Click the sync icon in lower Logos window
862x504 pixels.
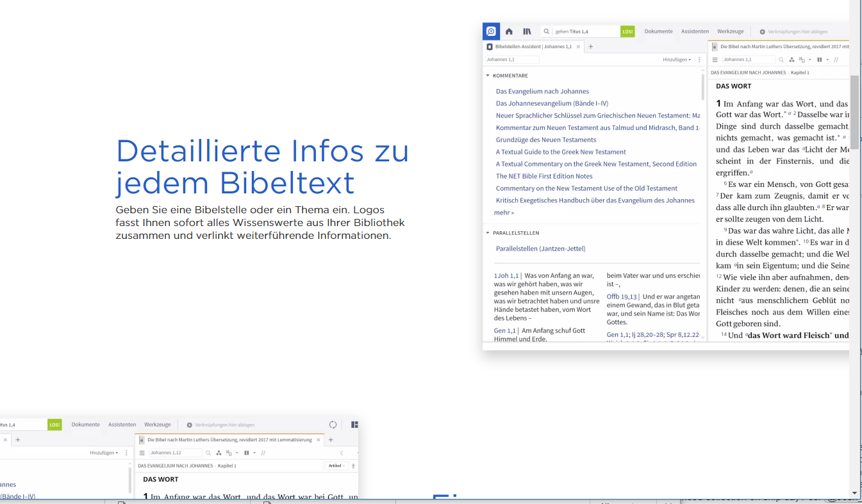(333, 425)
